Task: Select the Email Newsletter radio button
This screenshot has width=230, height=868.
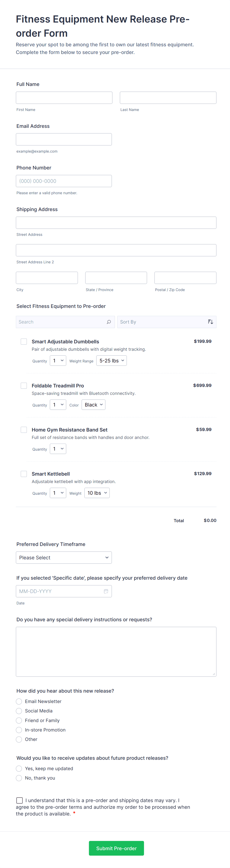Action: tap(19, 701)
